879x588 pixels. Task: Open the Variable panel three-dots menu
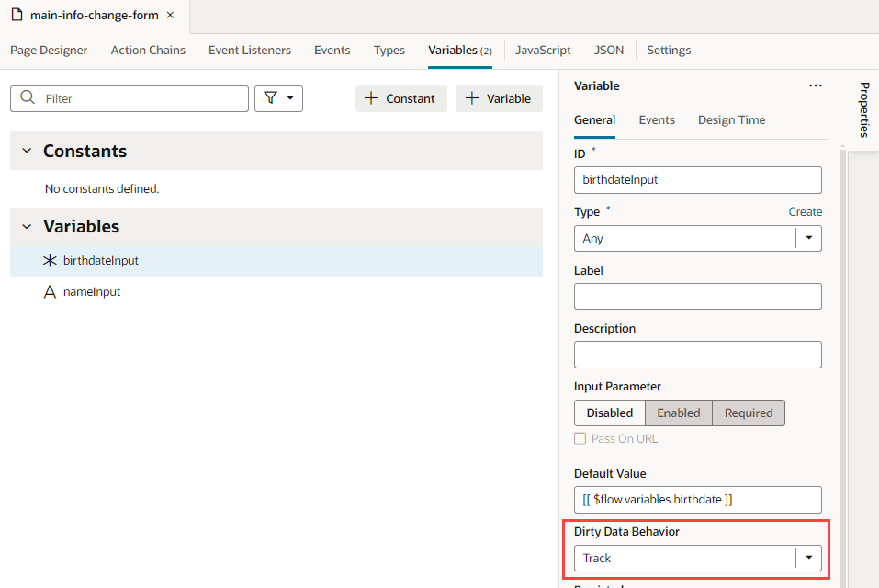pyautogui.click(x=815, y=85)
